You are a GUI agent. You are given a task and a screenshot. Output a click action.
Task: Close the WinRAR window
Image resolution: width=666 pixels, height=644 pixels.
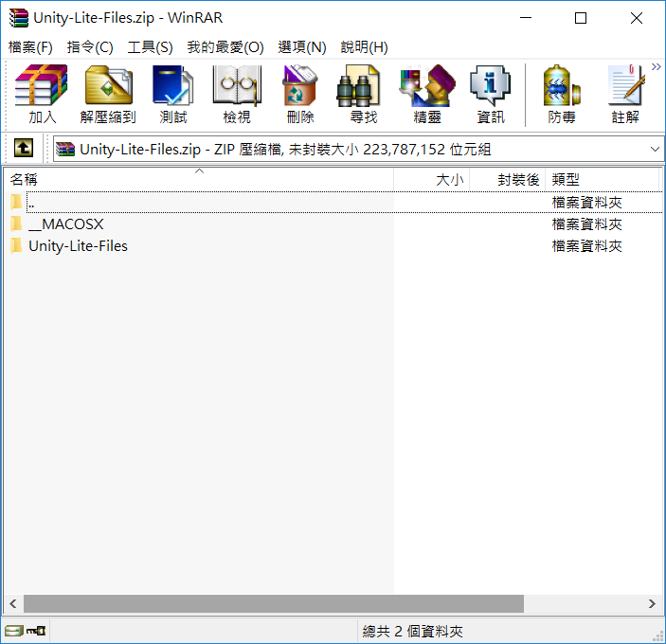point(637,18)
